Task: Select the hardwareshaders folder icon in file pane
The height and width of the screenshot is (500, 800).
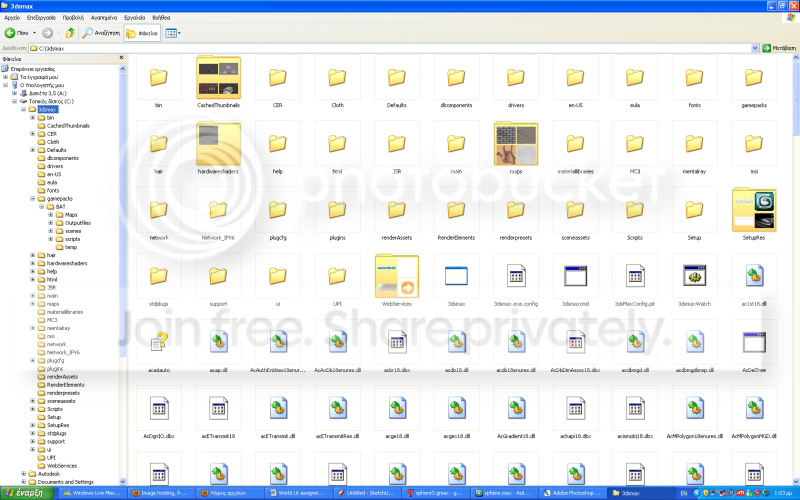Action: tap(218, 144)
